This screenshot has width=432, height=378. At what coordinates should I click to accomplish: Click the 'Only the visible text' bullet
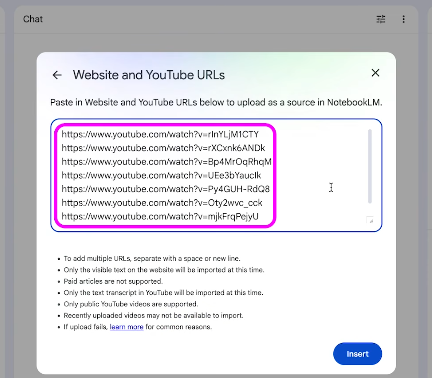[x=164, y=270]
